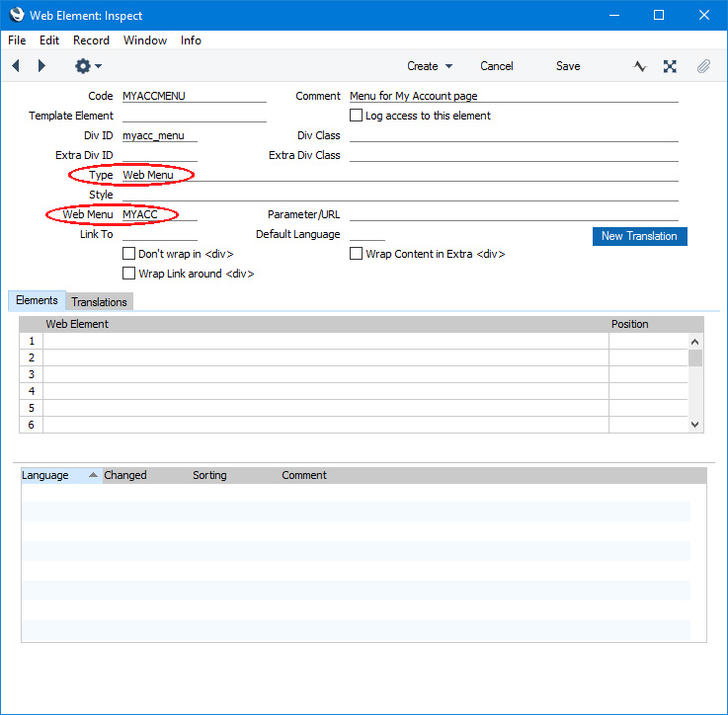Image resolution: width=728 pixels, height=715 pixels.
Task: Click the Type field Web Menu
Action: click(x=400, y=175)
